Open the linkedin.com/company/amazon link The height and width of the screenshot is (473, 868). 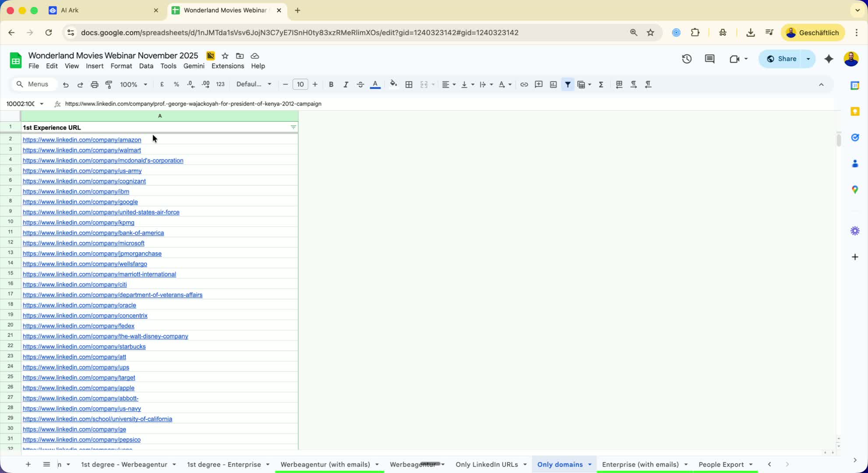tap(82, 140)
